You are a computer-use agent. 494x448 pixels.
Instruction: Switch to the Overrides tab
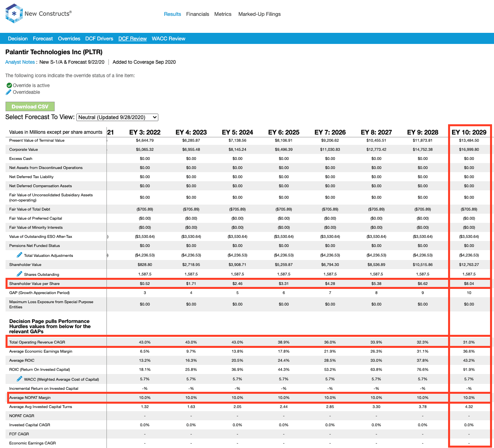69,38
